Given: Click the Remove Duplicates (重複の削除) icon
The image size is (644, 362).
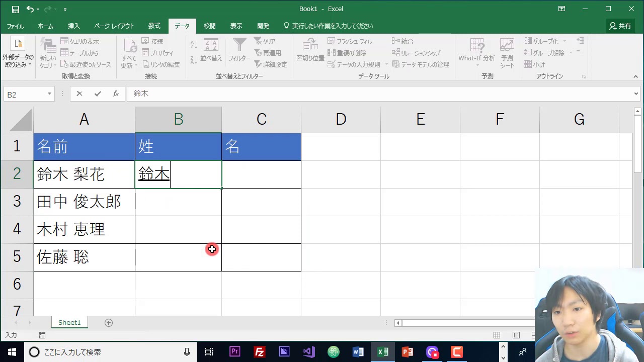Looking at the screenshot, I should pos(332,53).
